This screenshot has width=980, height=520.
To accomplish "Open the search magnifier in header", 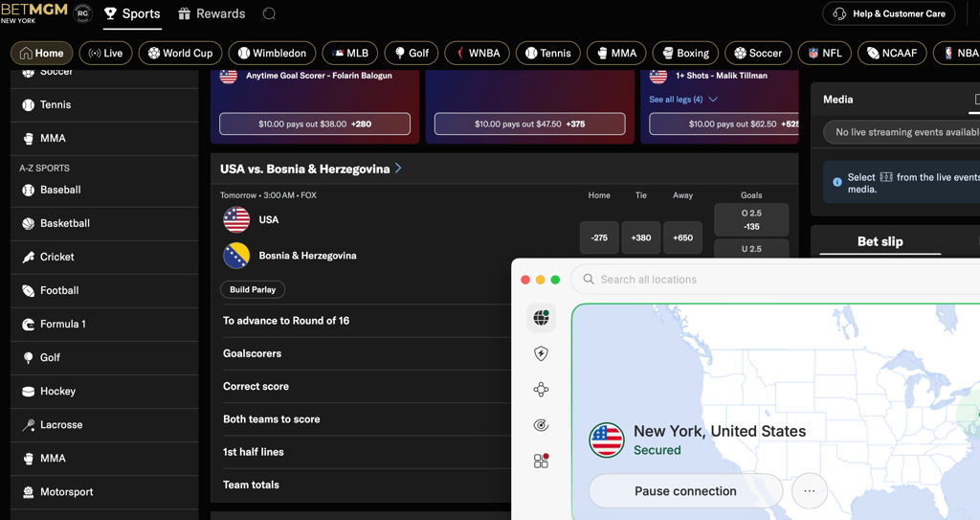I will [x=269, y=13].
